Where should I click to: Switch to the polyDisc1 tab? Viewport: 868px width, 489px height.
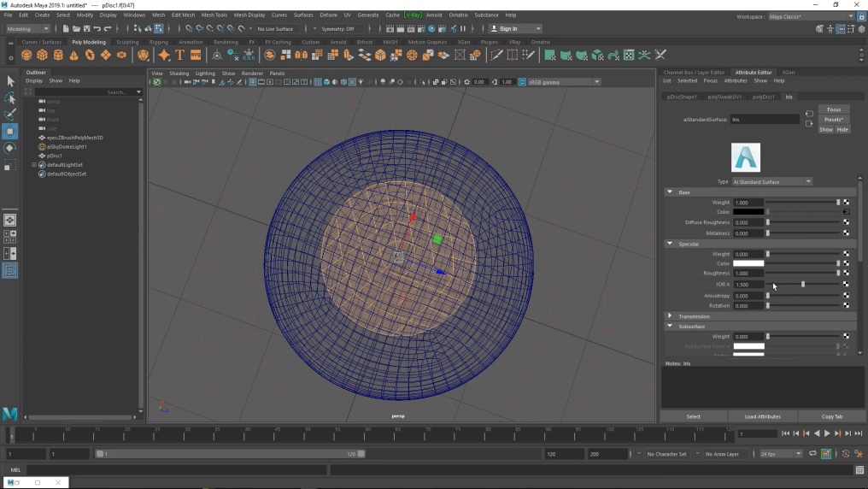point(763,97)
